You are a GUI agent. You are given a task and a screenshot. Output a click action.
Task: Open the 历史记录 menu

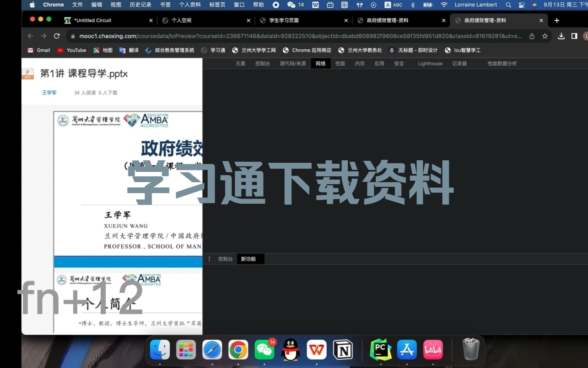(141, 5)
